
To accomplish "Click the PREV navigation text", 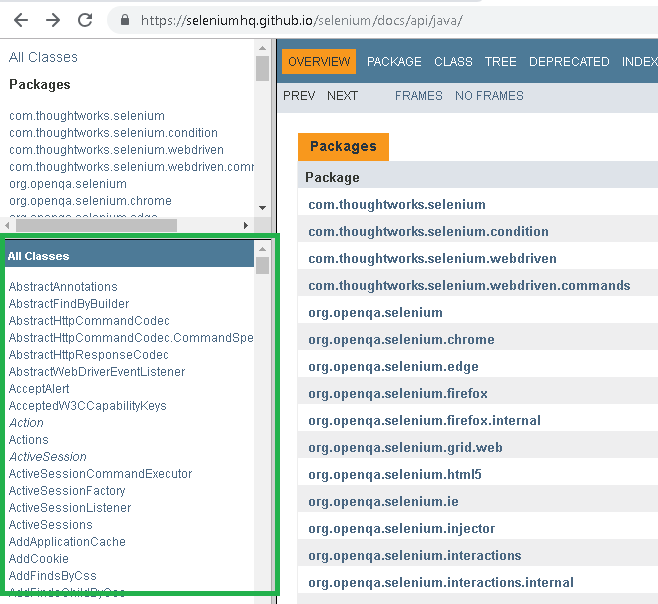I will coord(299,96).
